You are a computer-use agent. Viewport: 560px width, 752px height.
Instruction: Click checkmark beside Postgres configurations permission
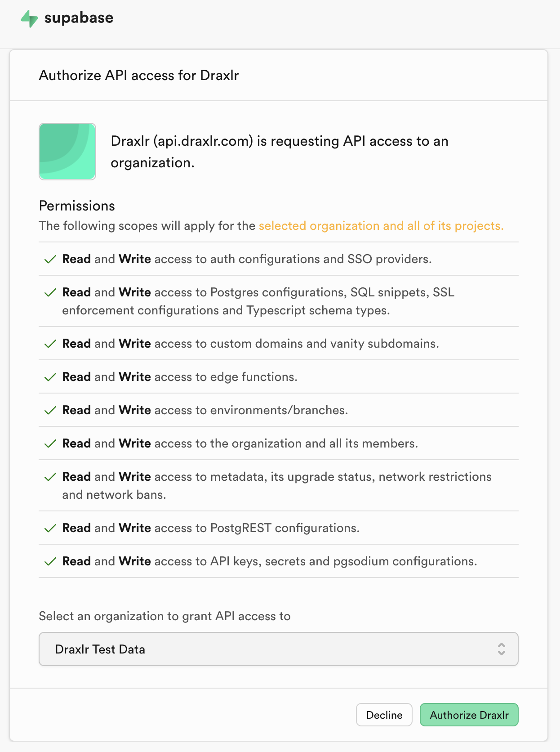point(50,292)
